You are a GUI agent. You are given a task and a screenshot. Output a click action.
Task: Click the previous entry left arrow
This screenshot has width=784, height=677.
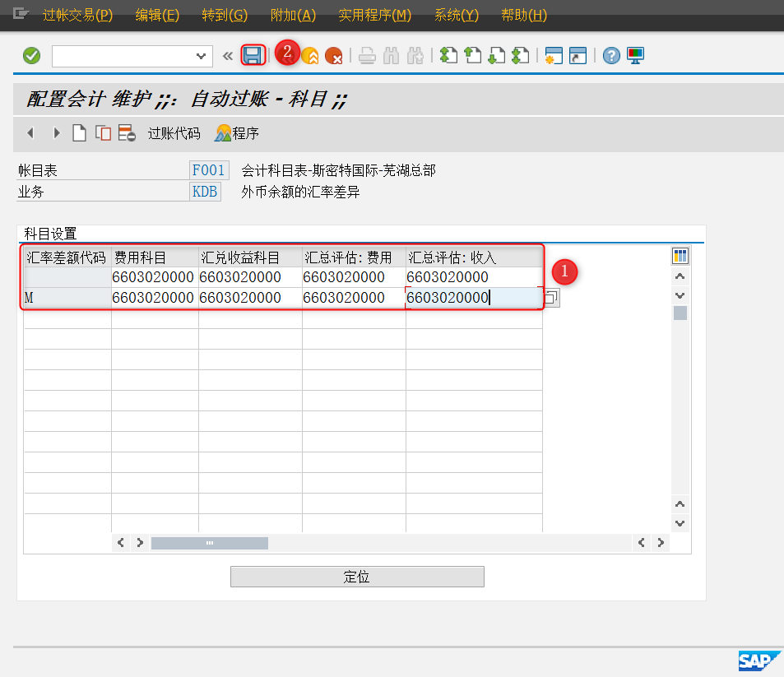[30, 132]
